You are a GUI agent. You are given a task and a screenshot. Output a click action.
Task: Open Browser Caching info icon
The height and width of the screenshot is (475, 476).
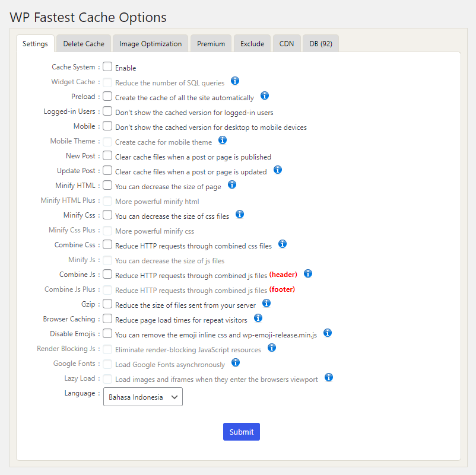pyautogui.click(x=258, y=318)
